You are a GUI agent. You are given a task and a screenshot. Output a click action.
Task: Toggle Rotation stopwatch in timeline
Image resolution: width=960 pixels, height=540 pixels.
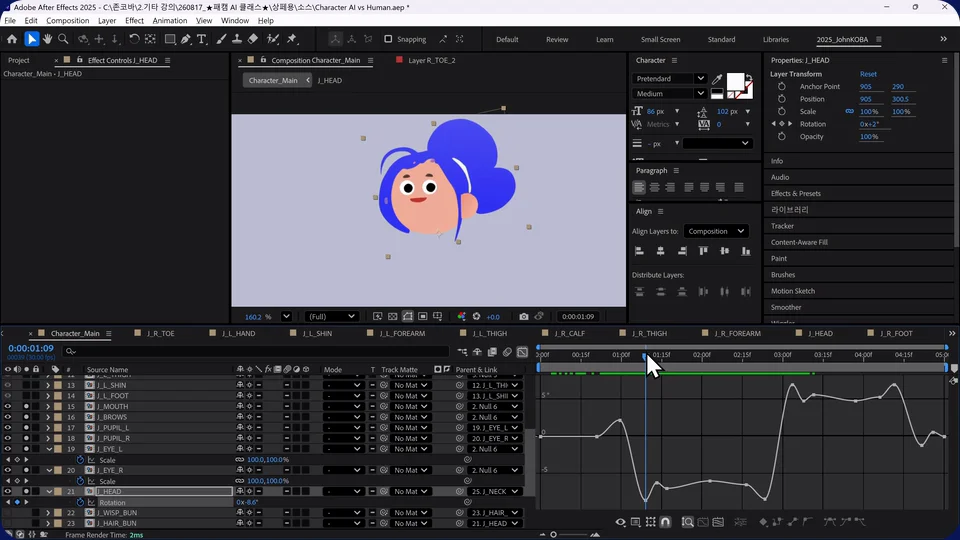[x=80, y=502]
